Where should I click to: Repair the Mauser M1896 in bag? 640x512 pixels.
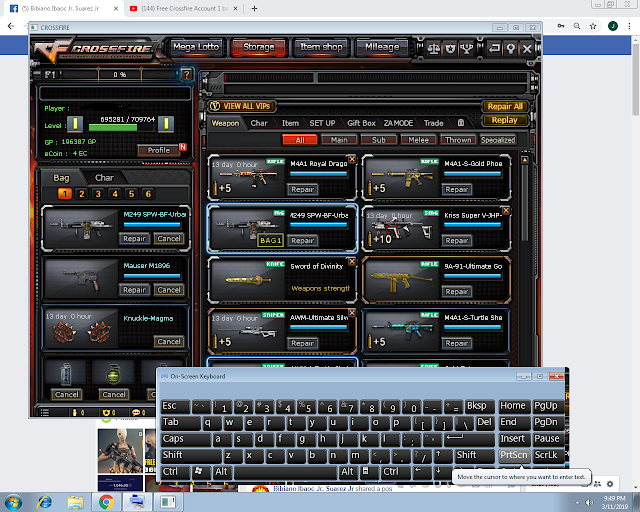134,290
